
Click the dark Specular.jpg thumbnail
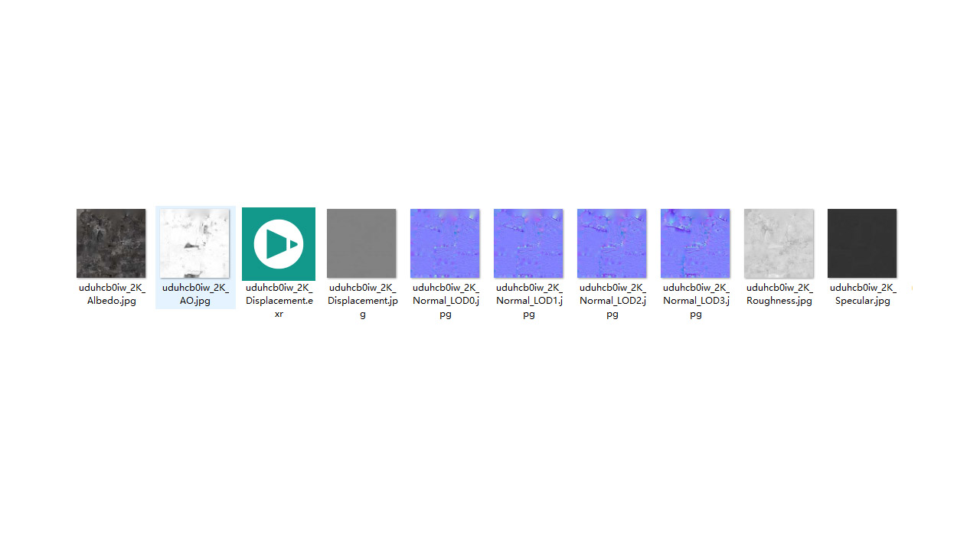[862, 243]
